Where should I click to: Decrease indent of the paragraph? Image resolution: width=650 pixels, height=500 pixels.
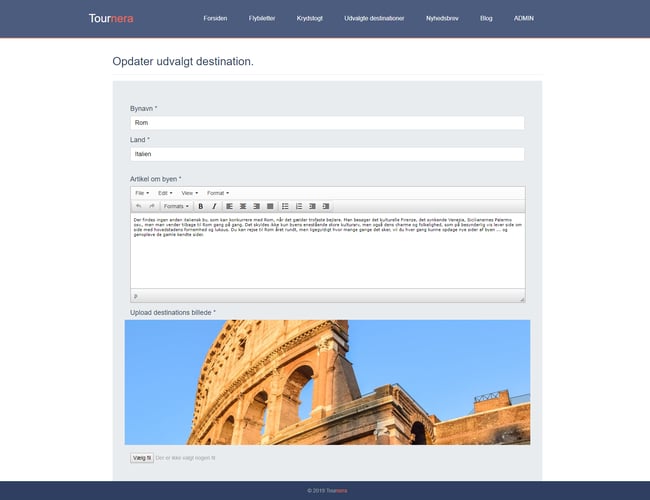313,206
